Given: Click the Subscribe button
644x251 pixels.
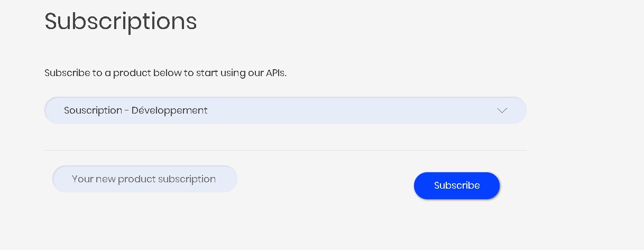Looking at the screenshot, I should 457,185.
